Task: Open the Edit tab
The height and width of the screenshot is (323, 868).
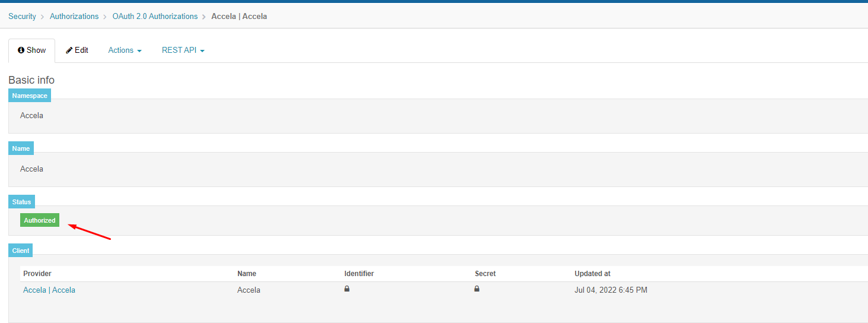Action: (77, 50)
